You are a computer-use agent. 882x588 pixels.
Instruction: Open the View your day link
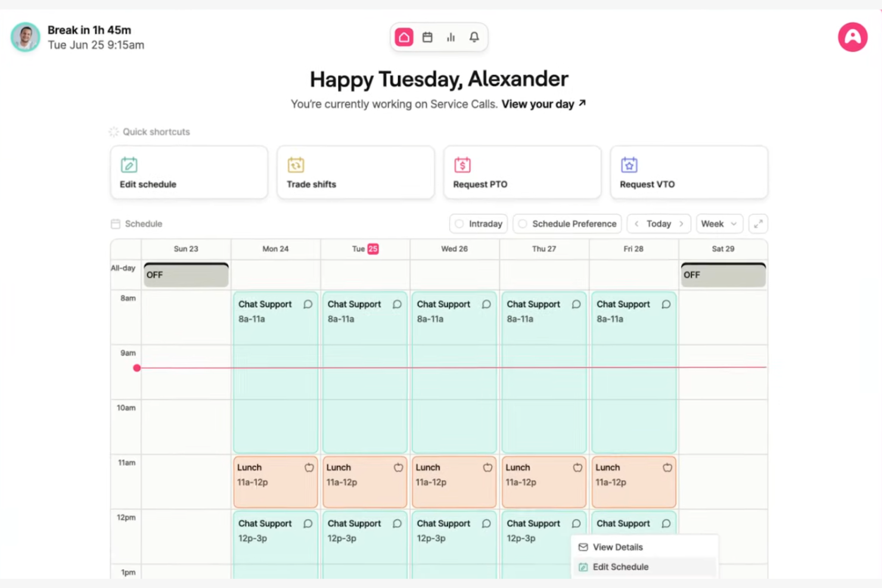click(x=538, y=104)
